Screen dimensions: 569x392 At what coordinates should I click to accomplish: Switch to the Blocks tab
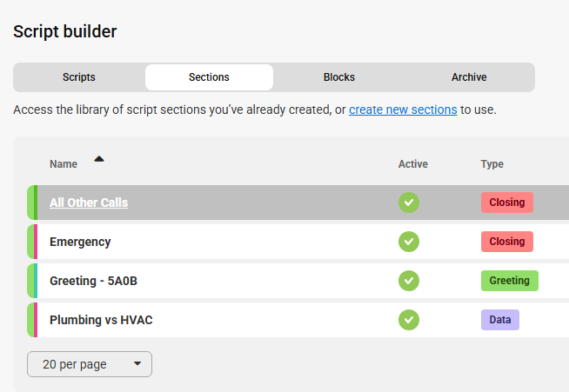339,77
